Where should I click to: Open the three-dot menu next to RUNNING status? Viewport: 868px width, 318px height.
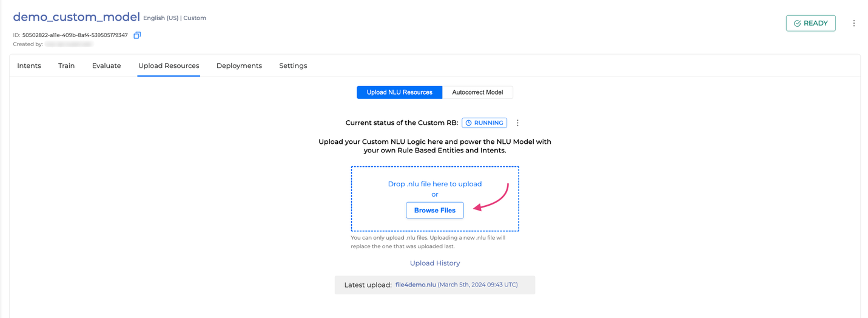[517, 123]
